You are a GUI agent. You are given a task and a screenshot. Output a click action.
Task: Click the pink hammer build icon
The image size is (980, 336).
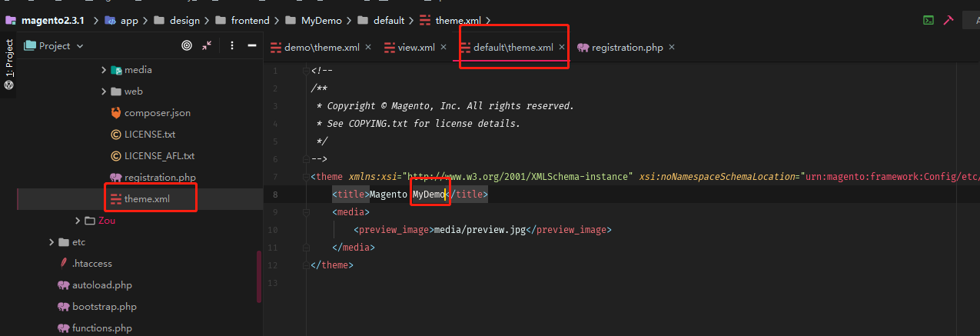coord(948,21)
